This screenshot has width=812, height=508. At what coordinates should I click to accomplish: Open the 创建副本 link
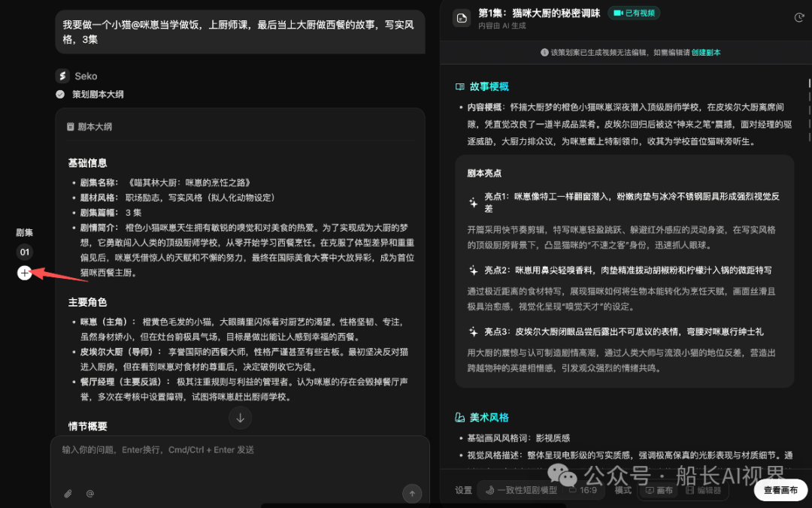click(706, 53)
